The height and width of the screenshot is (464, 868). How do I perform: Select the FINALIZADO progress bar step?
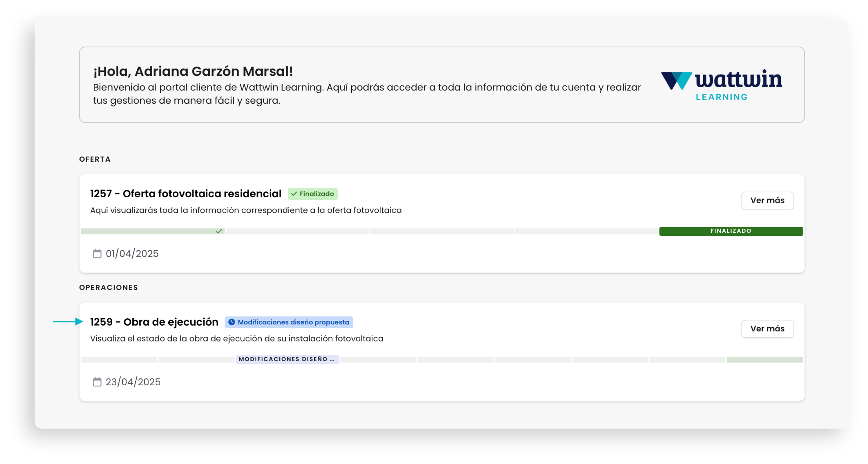[x=731, y=231]
